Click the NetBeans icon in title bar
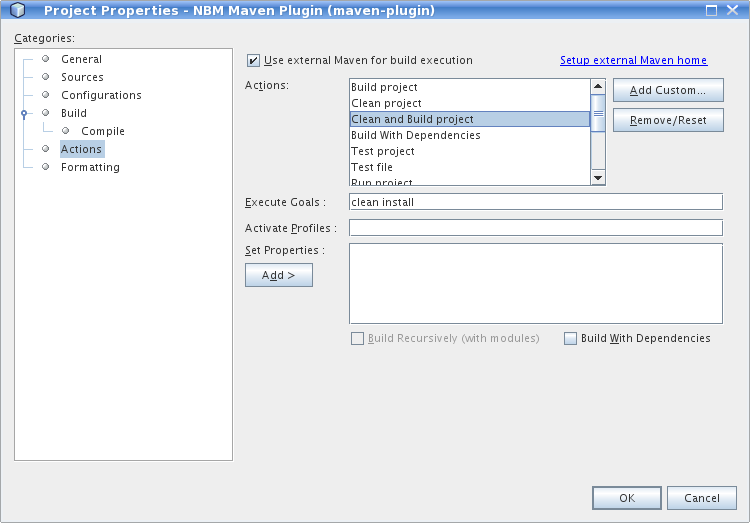 coord(17,11)
